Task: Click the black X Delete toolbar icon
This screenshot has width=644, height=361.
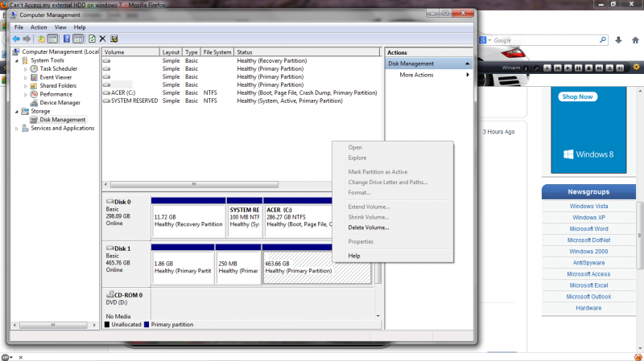Action: 103,39
